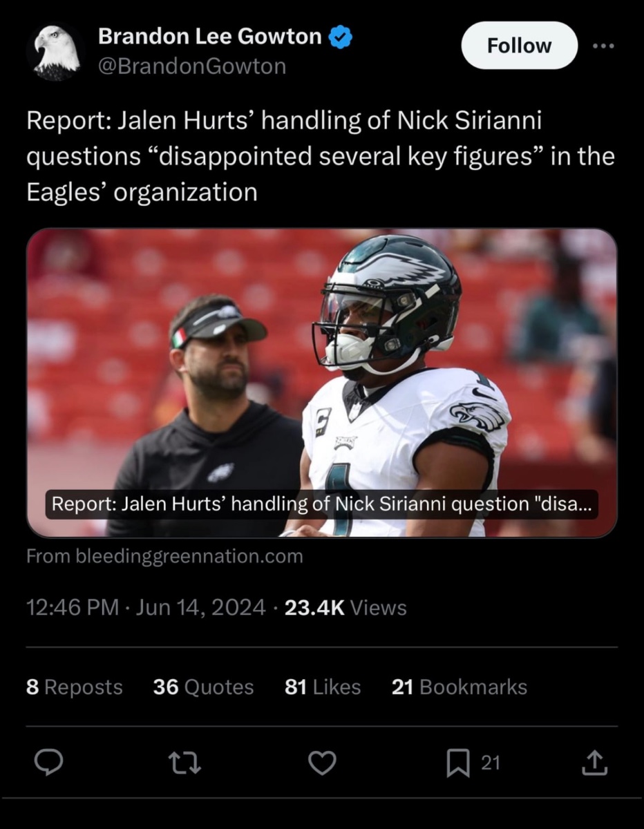Tap the repost arrows icon
This screenshot has height=829, width=644.
click(x=185, y=763)
